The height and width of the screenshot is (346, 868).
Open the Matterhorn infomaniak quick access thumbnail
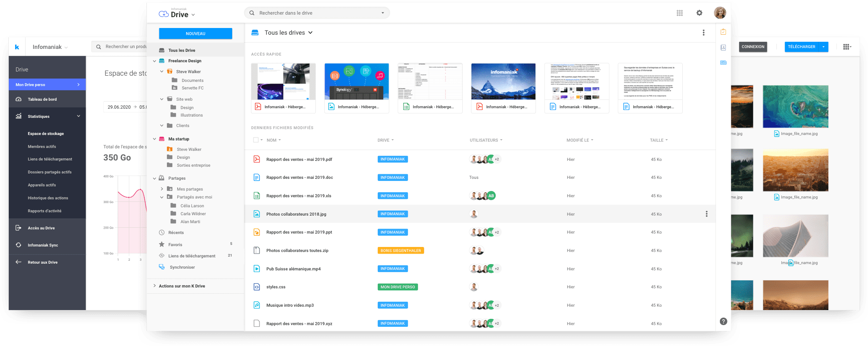[x=503, y=81]
